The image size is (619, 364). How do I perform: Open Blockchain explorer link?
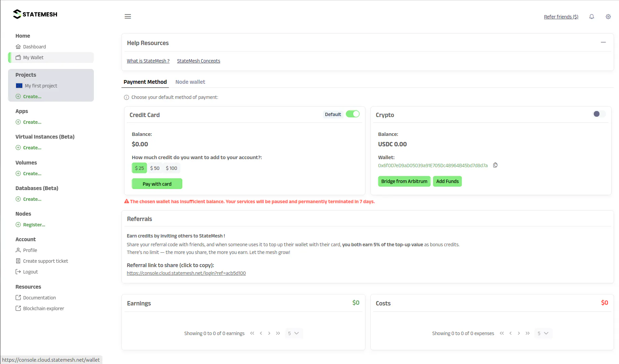click(51, 308)
